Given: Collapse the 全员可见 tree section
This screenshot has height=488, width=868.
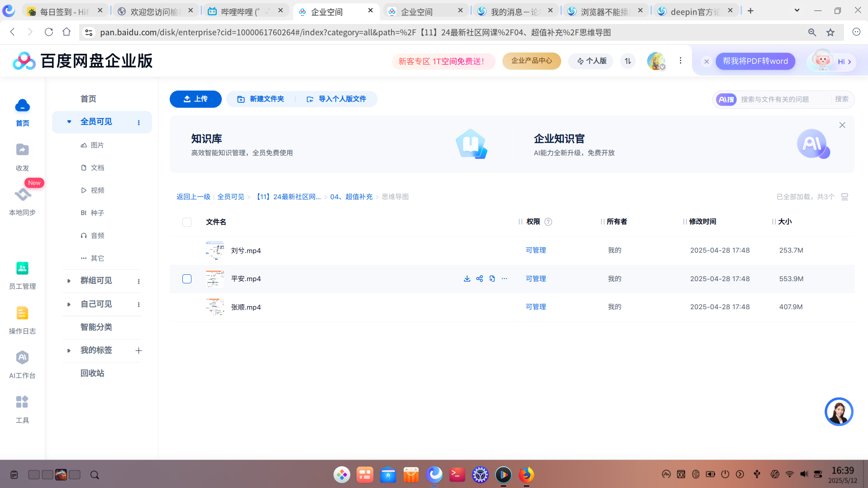Looking at the screenshot, I should (69, 122).
